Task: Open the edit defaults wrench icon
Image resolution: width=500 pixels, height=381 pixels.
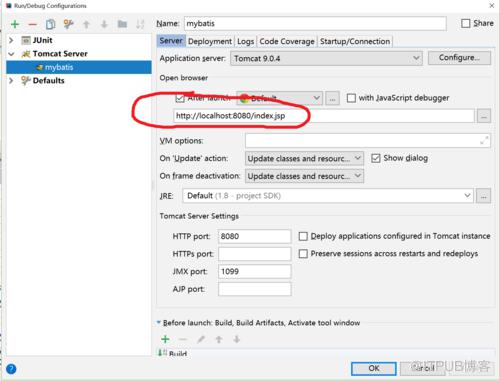Action: 68,24
